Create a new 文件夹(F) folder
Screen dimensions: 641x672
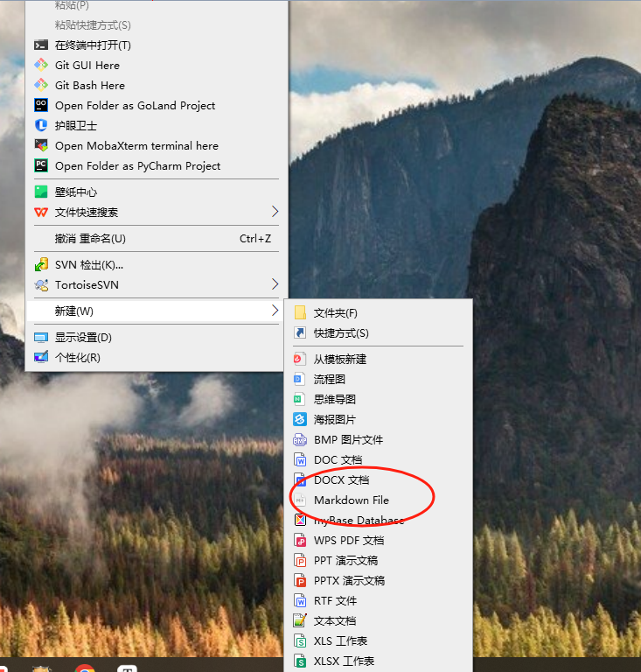(x=335, y=312)
